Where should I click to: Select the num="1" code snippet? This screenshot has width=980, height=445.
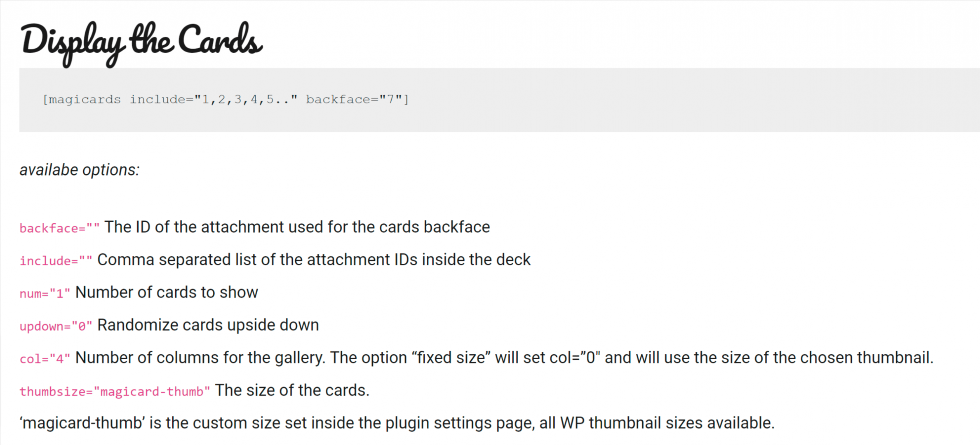45,293
